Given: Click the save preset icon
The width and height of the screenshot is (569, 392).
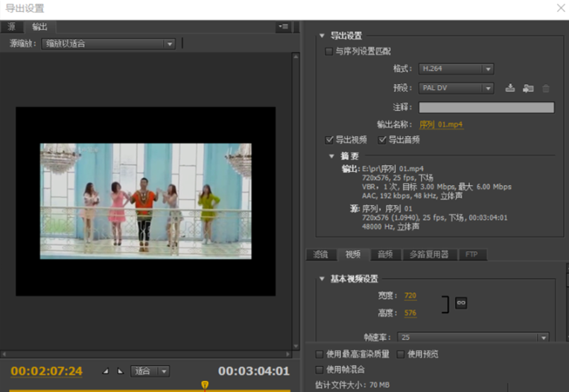Looking at the screenshot, I should click(x=510, y=89).
